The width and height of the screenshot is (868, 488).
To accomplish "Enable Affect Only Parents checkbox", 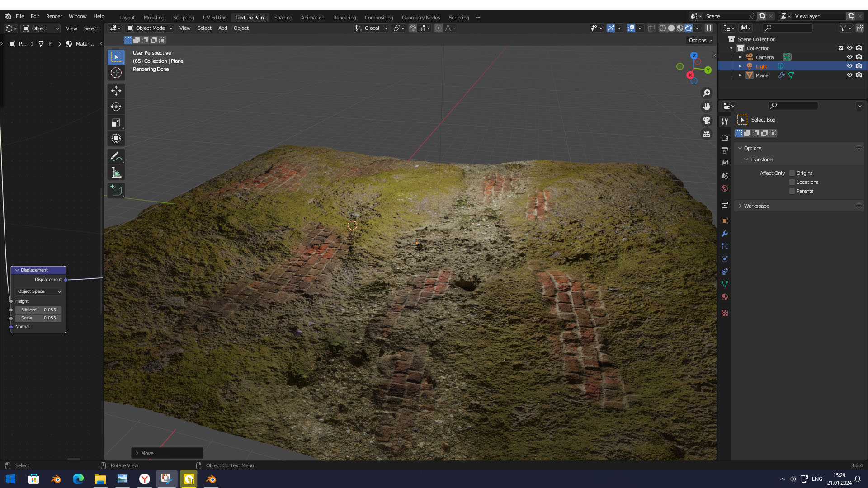I will (792, 191).
